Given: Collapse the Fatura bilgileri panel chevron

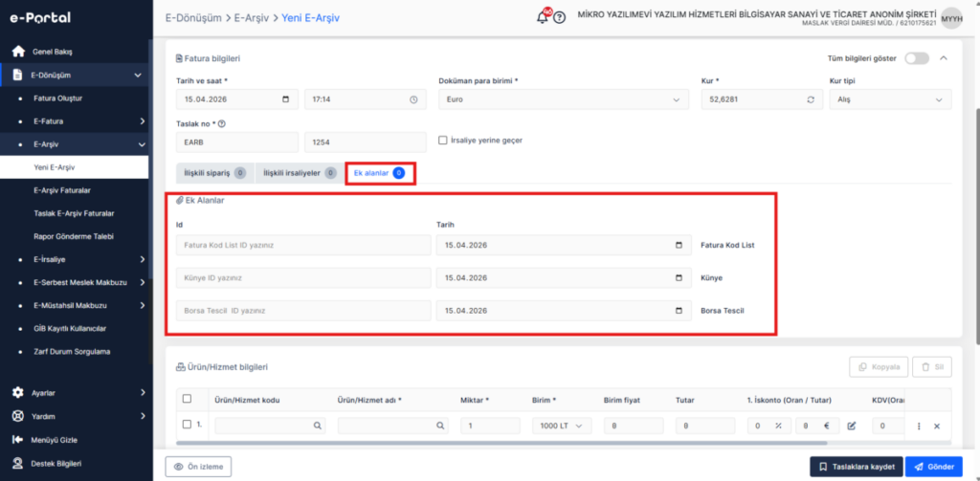Looking at the screenshot, I should [944, 58].
